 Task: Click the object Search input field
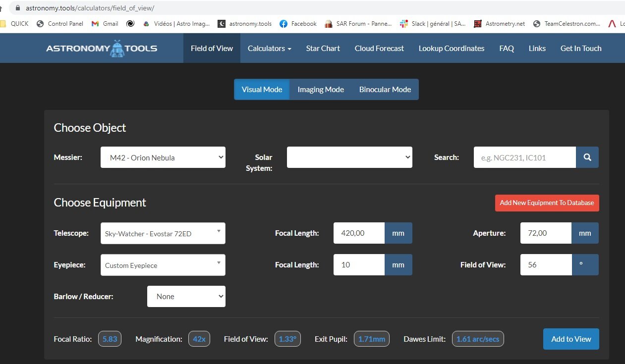tap(525, 157)
